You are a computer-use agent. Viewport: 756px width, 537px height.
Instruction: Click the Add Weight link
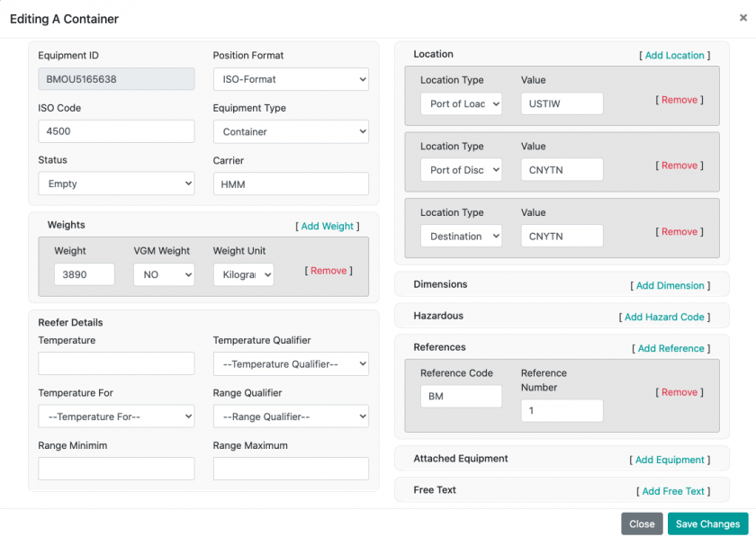[x=327, y=227]
